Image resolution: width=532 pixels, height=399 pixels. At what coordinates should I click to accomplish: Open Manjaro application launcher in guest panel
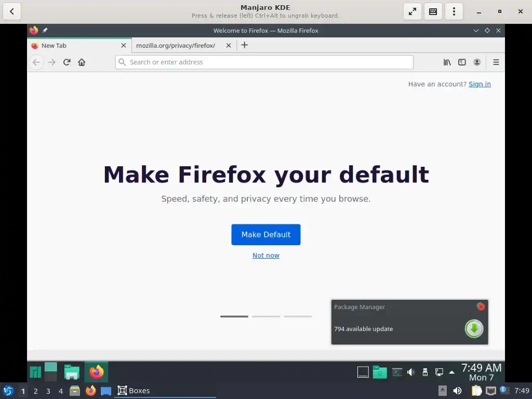point(35,372)
